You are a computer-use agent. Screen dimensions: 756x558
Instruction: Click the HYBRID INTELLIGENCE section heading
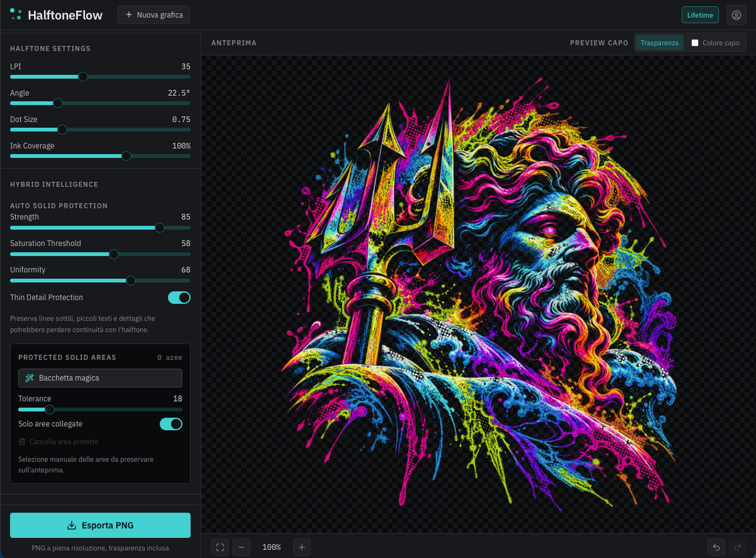click(54, 185)
